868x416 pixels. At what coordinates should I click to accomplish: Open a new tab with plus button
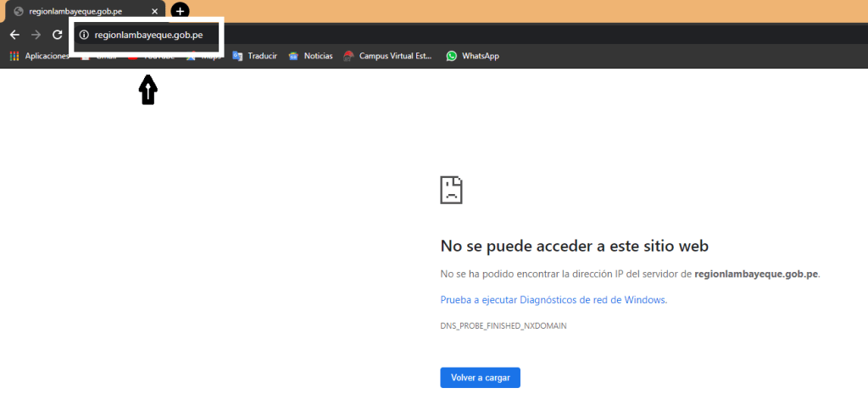click(x=180, y=11)
